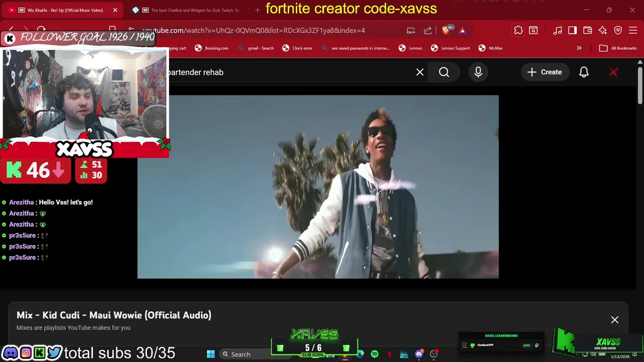Open Brave playlist music note icon
Screen dimensions: 644x362
point(557,31)
